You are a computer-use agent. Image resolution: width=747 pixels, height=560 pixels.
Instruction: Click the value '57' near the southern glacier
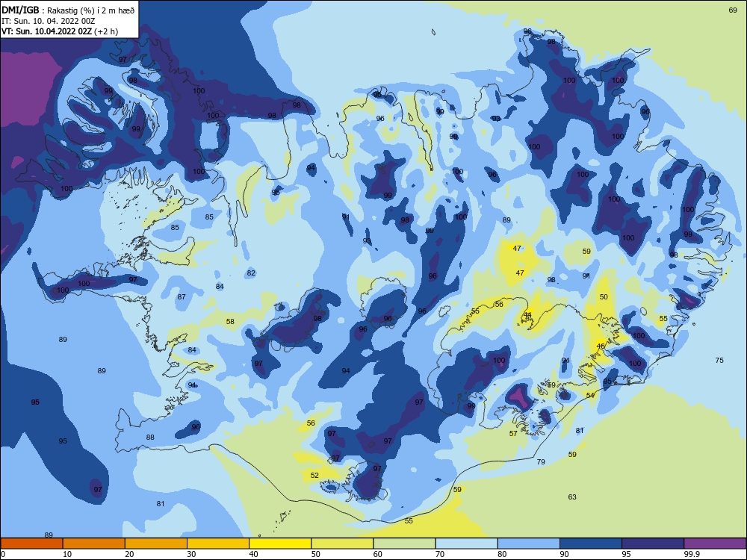[513, 433]
